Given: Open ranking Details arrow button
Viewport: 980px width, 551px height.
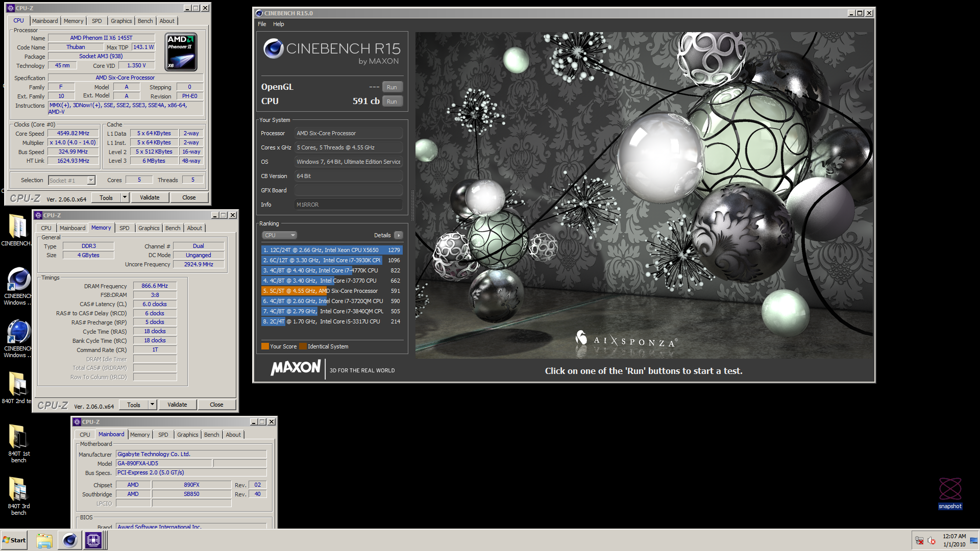Looking at the screenshot, I should pos(399,235).
